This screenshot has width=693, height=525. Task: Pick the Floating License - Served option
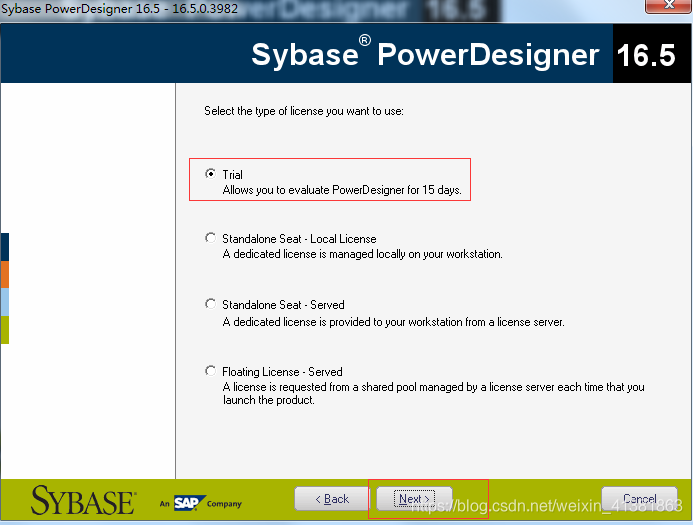(210, 371)
